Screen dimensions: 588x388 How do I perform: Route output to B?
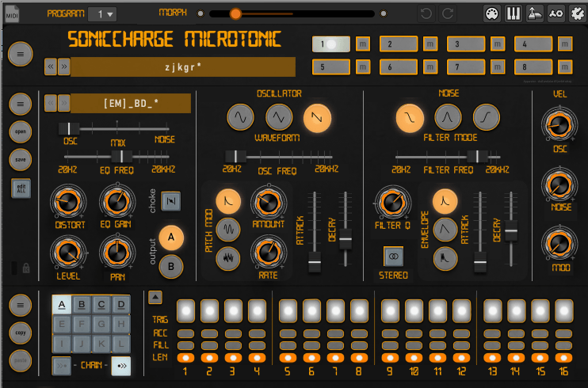(x=171, y=267)
